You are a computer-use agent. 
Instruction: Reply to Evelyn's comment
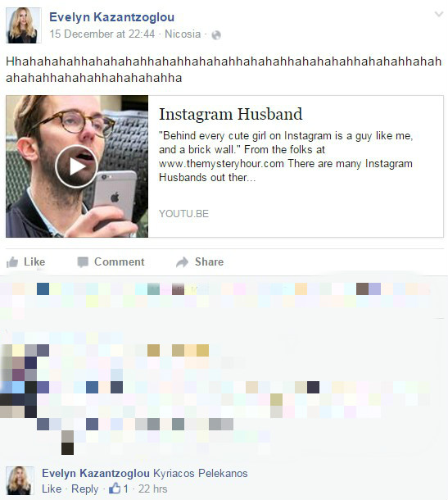pos(84,489)
